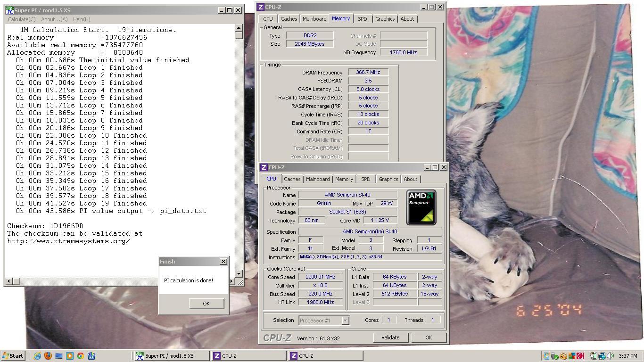644x362 pixels.
Task: Open Caches tab in lower CPU-Z window
Action: (292, 179)
